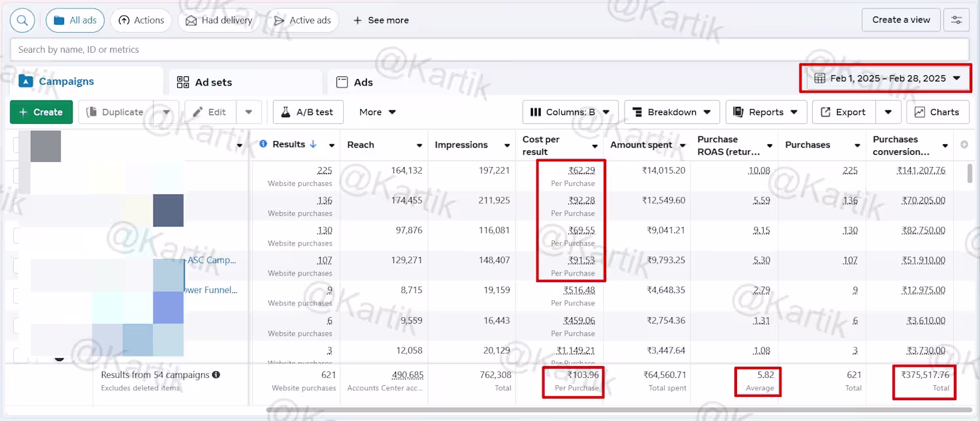This screenshot has width=980, height=421.
Task: Select the Had delivery filter
Action: coord(218,20)
